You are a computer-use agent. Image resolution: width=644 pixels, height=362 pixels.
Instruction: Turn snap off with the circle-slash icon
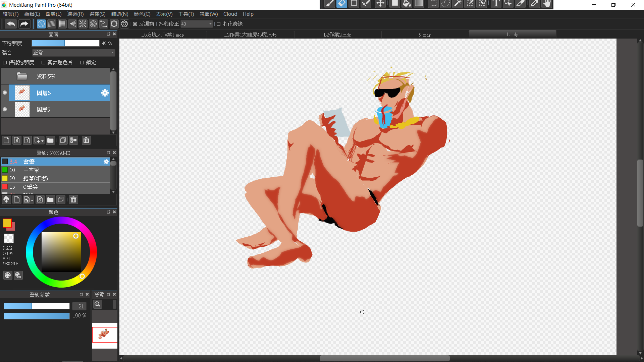41,24
